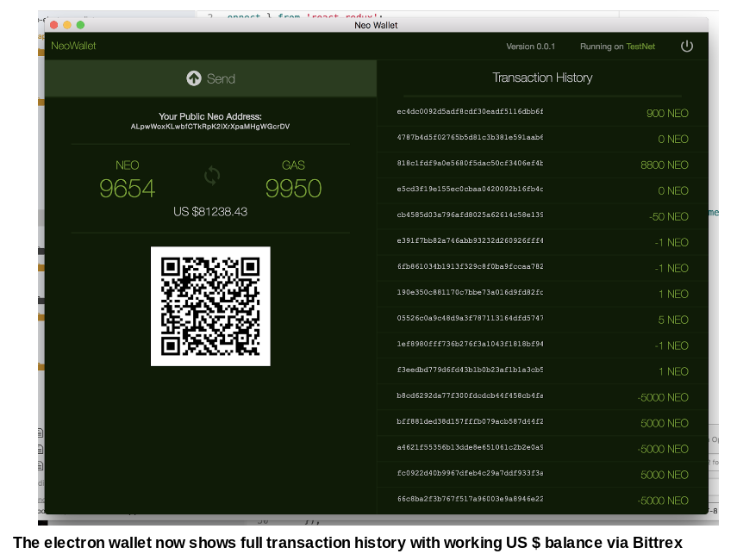737x560 pixels.
Task: Open transaction 4787b4d5f02765b5d81c
Action: (x=470, y=137)
